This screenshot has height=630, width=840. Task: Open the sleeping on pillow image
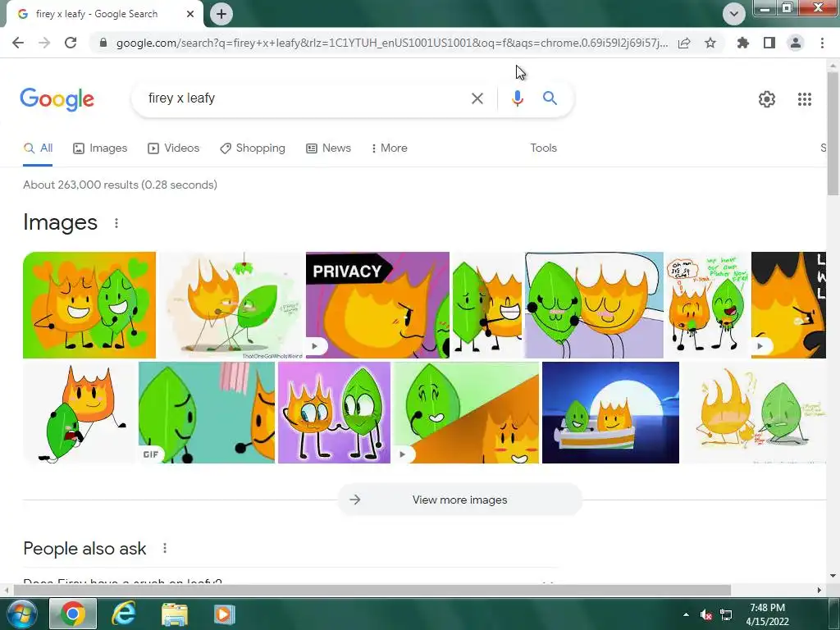tap(594, 305)
